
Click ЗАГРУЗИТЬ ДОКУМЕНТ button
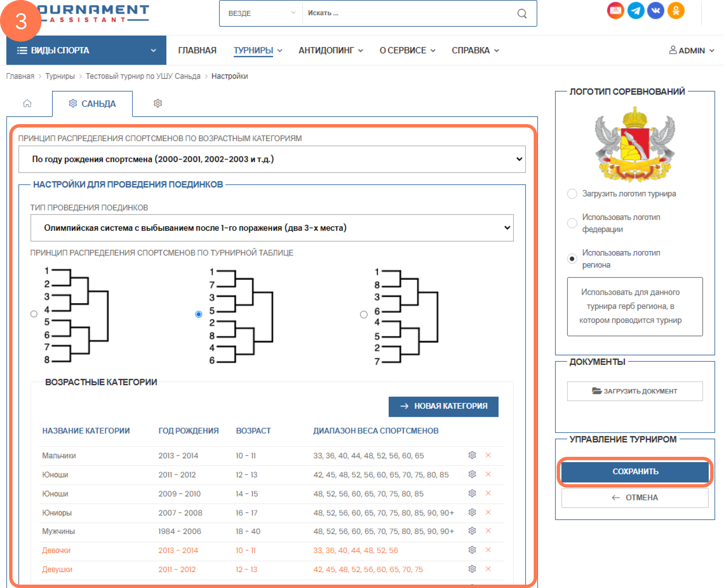635,391
